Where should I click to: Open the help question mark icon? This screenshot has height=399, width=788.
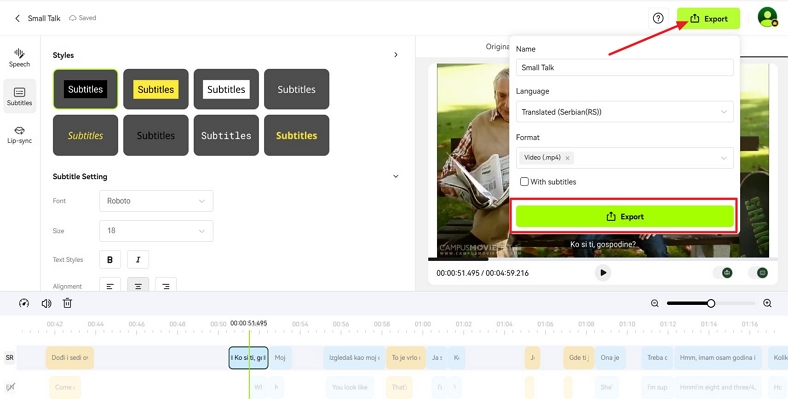coord(658,19)
